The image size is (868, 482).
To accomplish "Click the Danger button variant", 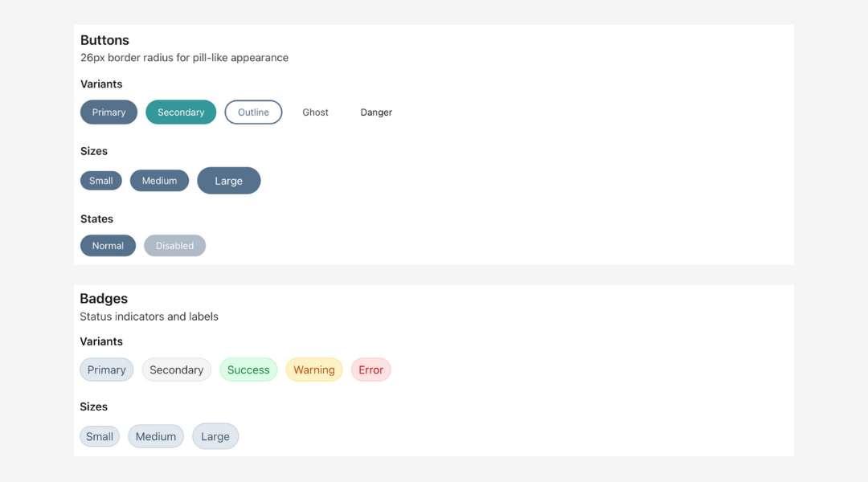I will (x=376, y=112).
